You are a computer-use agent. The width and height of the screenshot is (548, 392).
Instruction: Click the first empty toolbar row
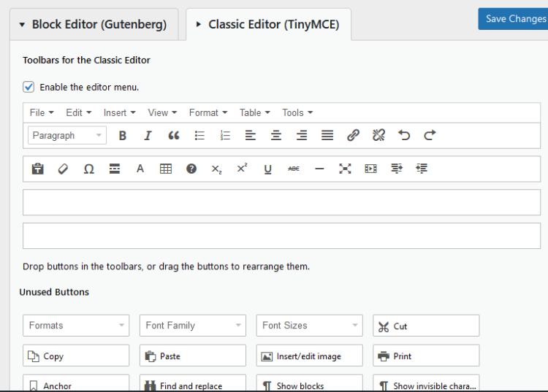(282, 202)
